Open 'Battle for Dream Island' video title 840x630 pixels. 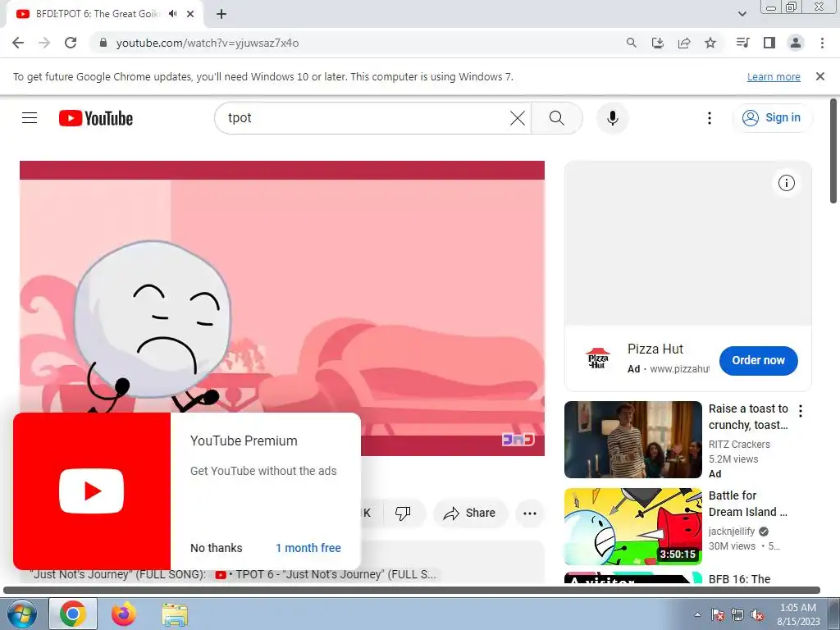(747, 504)
